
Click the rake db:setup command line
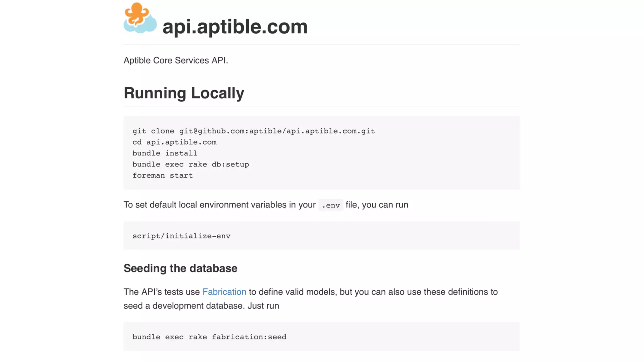pyautogui.click(x=191, y=164)
